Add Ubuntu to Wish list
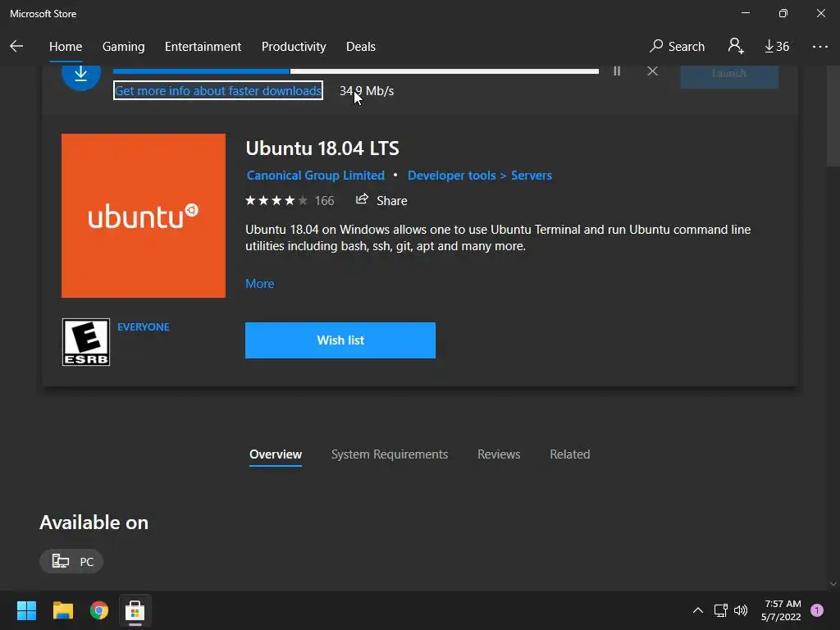 (x=340, y=340)
